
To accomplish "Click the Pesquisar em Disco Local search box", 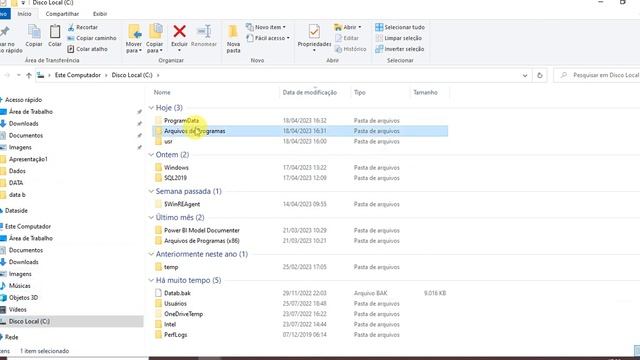I will coord(597,75).
